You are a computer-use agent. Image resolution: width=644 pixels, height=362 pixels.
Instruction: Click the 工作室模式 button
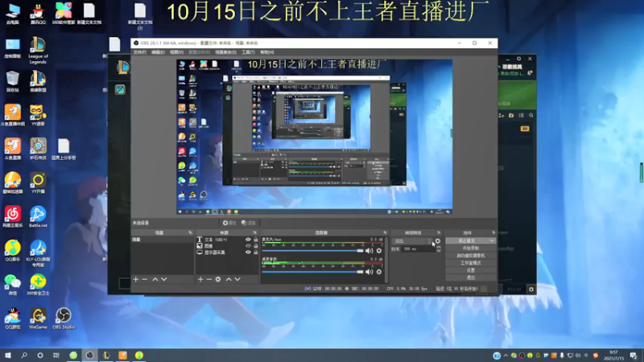(471, 263)
